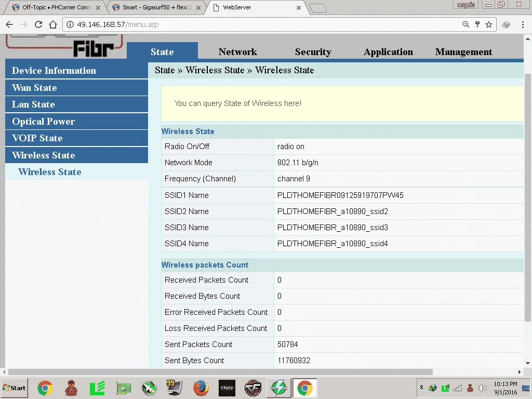Viewport: 532px width, 399px height.
Task: Click the Sent Packets Count value 50784
Action: click(287, 344)
